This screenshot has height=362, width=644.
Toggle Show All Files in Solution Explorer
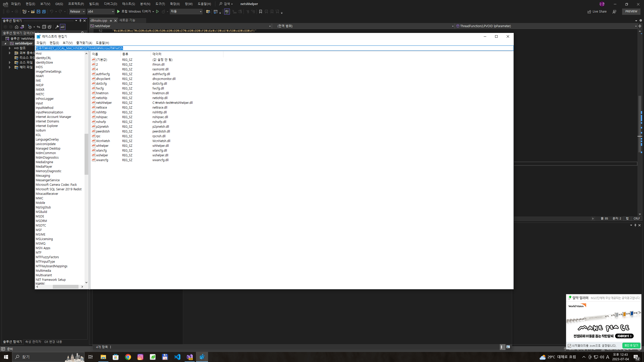tap(50, 27)
